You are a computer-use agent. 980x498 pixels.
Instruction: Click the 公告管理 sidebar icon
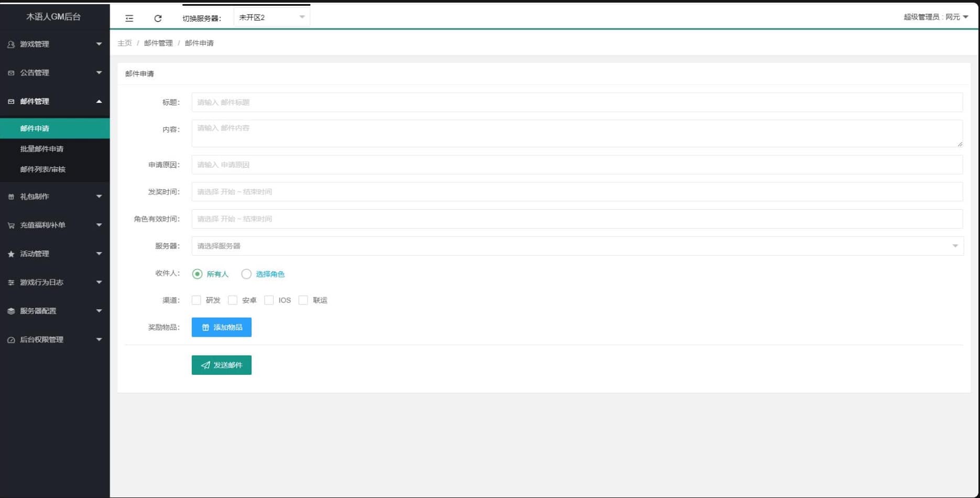click(x=11, y=73)
